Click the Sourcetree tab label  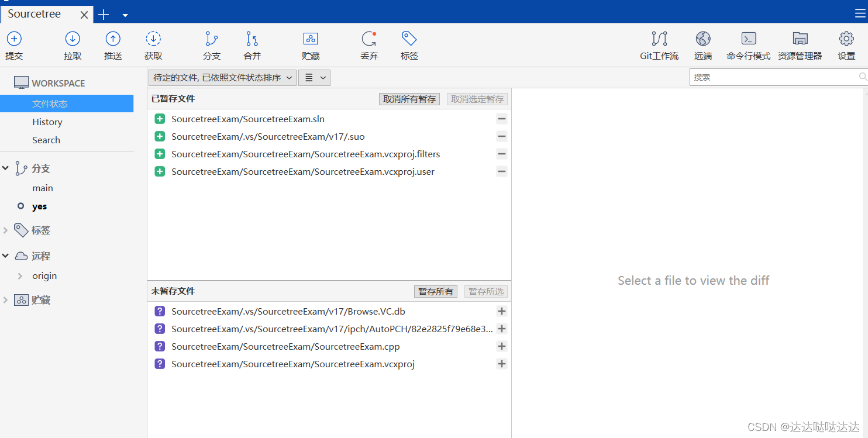[35, 14]
